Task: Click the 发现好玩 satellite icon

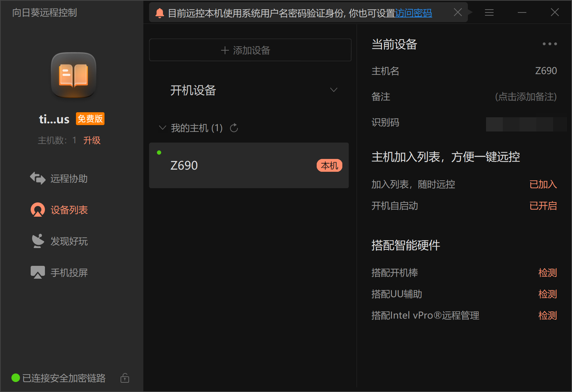Action: pyautogui.click(x=38, y=241)
